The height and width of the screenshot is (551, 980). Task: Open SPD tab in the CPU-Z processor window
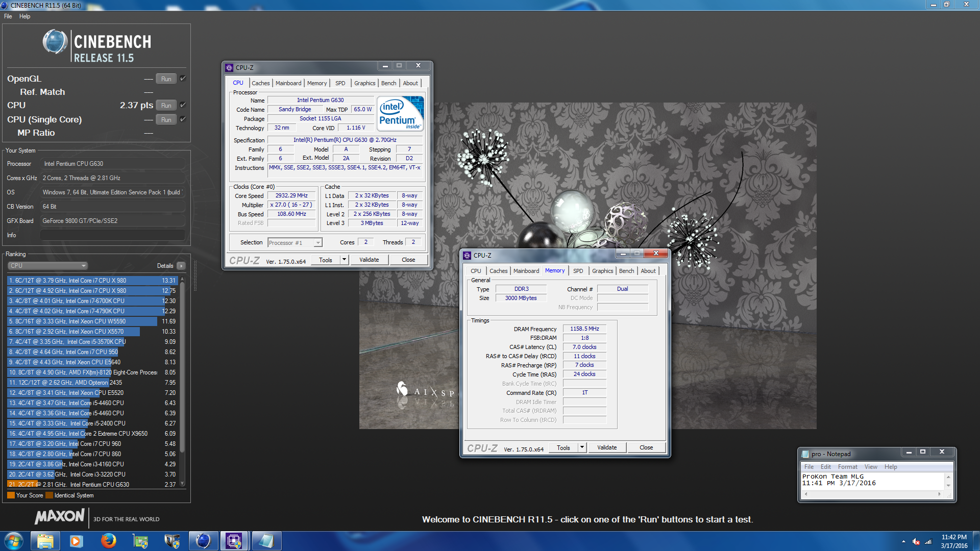(340, 83)
